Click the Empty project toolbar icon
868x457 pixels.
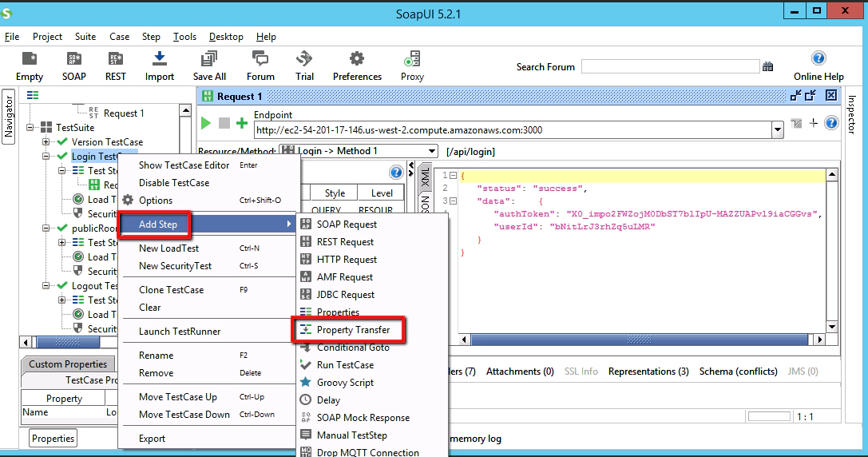[30, 58]
